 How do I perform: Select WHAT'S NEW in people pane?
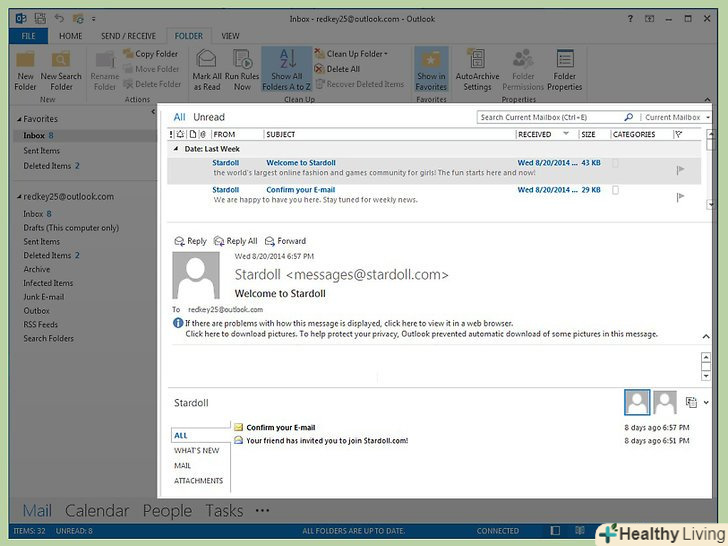tap(196, 450)
